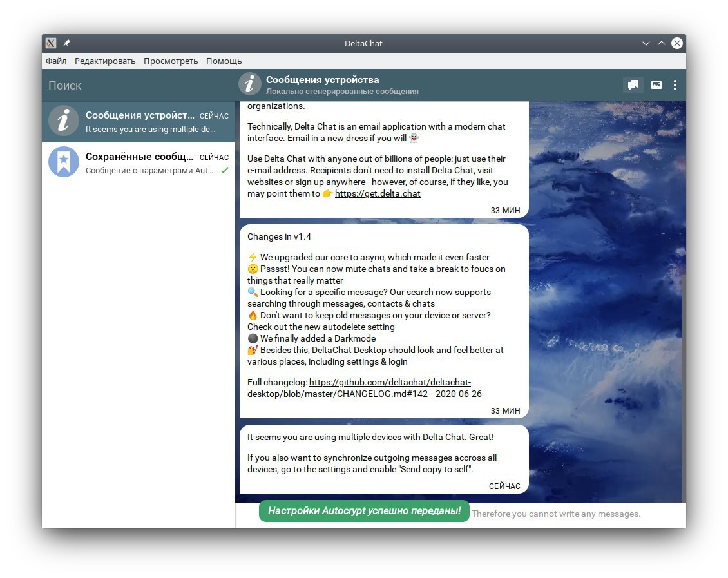Open the Файл menu

click(x=56, y=61)
